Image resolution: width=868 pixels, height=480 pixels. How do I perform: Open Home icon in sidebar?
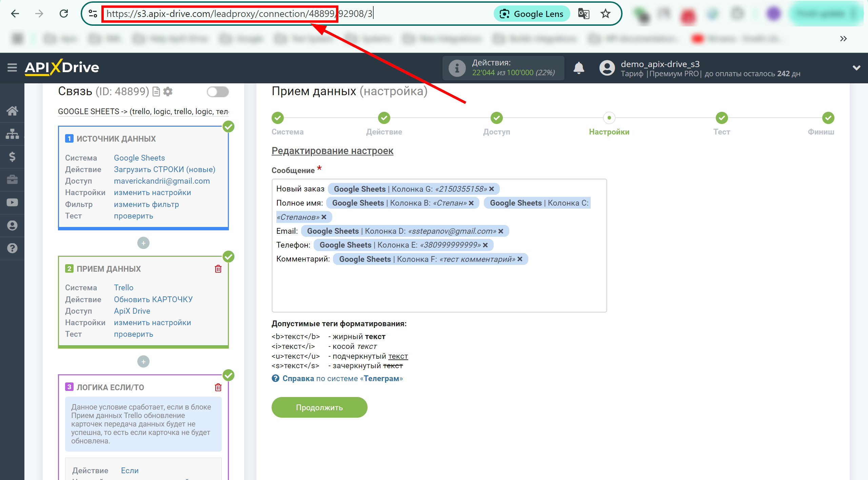pyautogui.click(x=12, y=111)
